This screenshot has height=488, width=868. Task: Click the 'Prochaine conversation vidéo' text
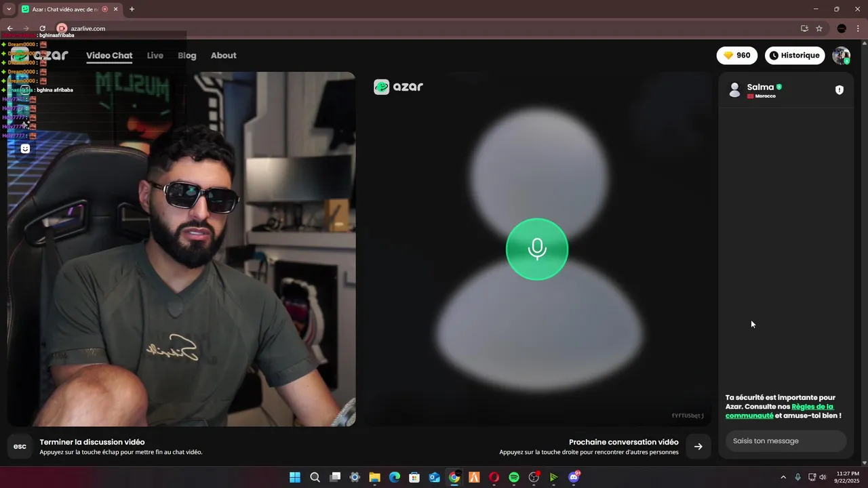pyautogui.click(x=624, y=442)
